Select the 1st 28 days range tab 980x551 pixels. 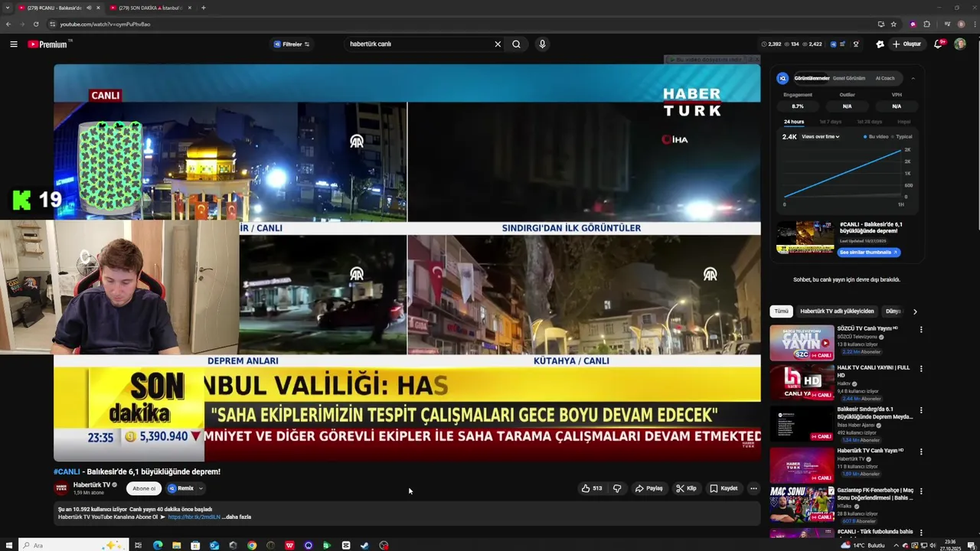(869, 122)
